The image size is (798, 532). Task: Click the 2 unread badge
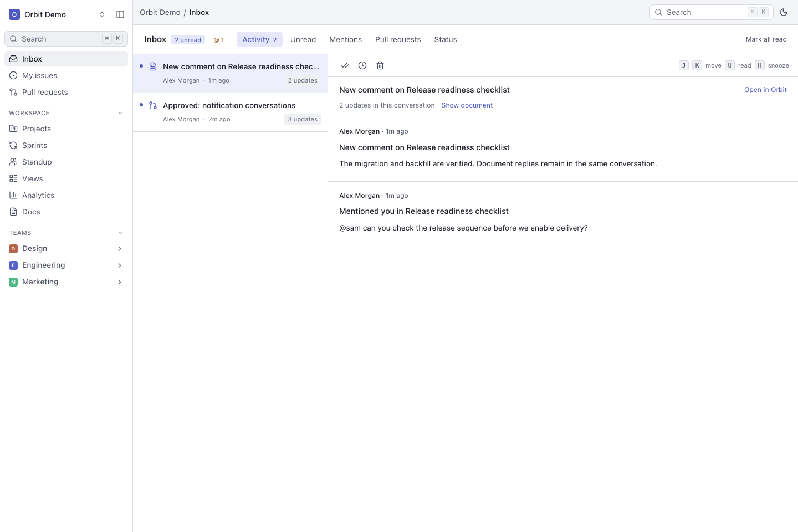(x=188, y=40)
